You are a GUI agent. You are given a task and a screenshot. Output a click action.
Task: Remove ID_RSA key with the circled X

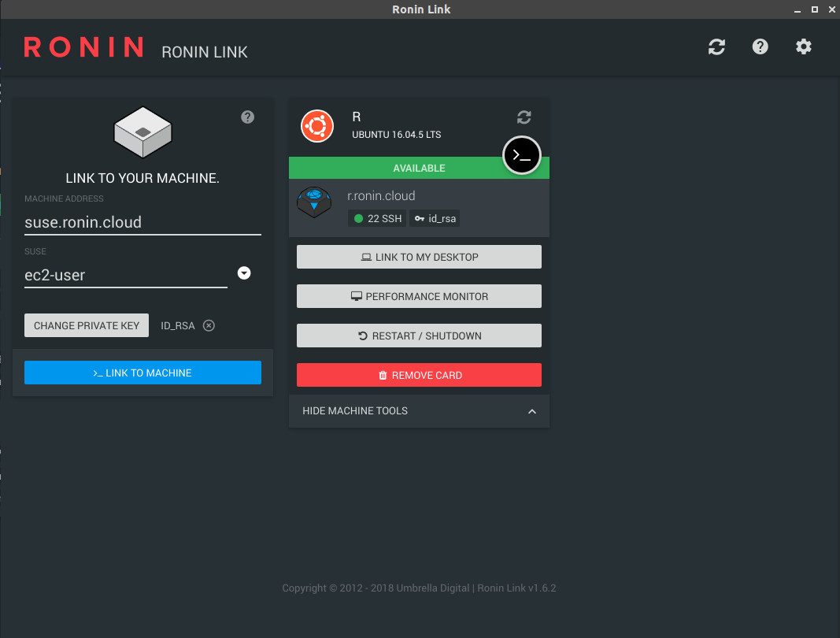click(209, 325)
